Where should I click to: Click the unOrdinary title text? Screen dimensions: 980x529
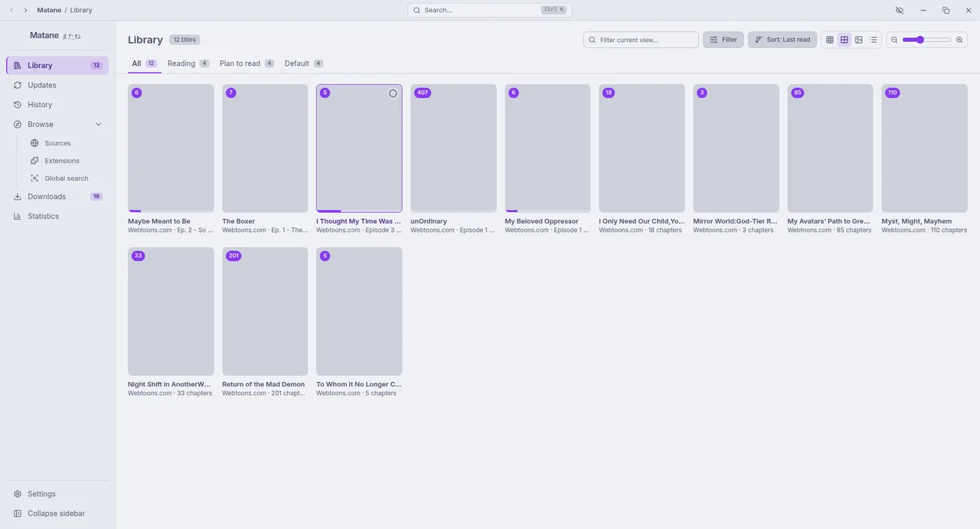429,221
